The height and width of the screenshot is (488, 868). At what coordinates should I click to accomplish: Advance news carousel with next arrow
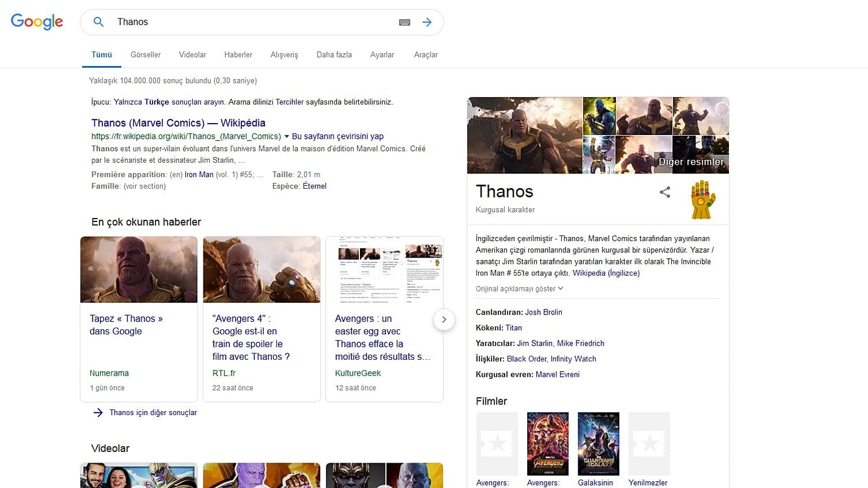tap(444, 320)
